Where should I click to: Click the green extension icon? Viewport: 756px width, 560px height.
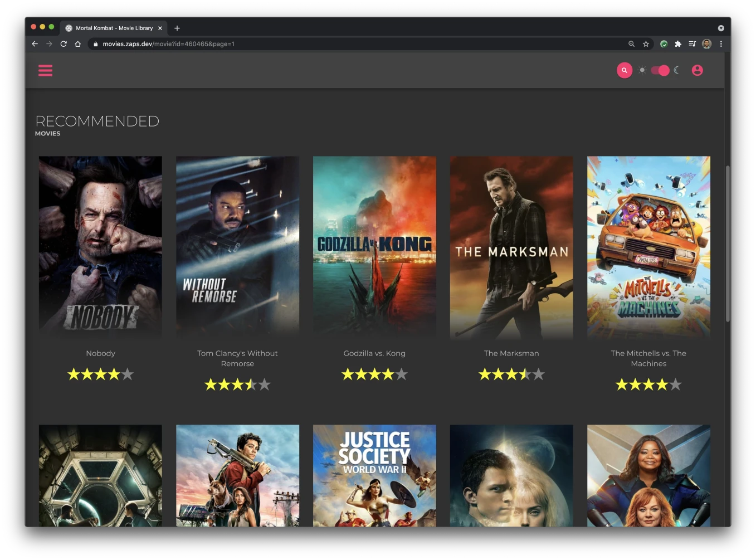coord(664,44)
